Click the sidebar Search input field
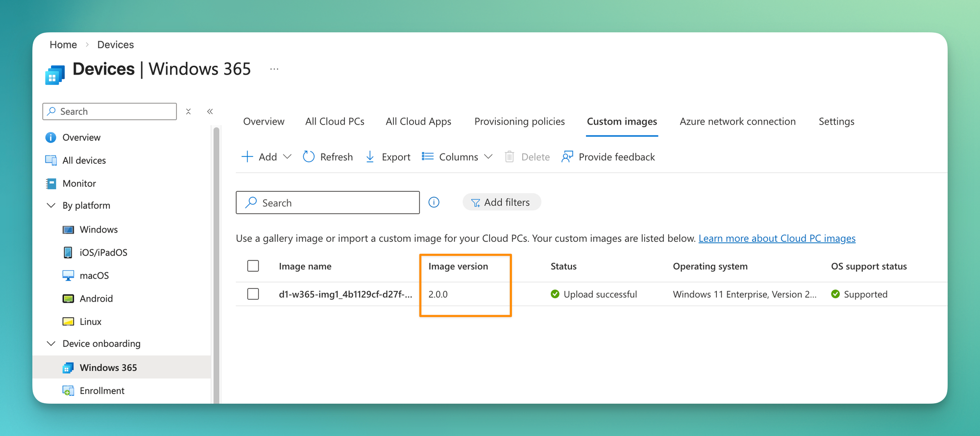Image resolution: width=980 pixels, height=436 pixels. click(110, 111)
